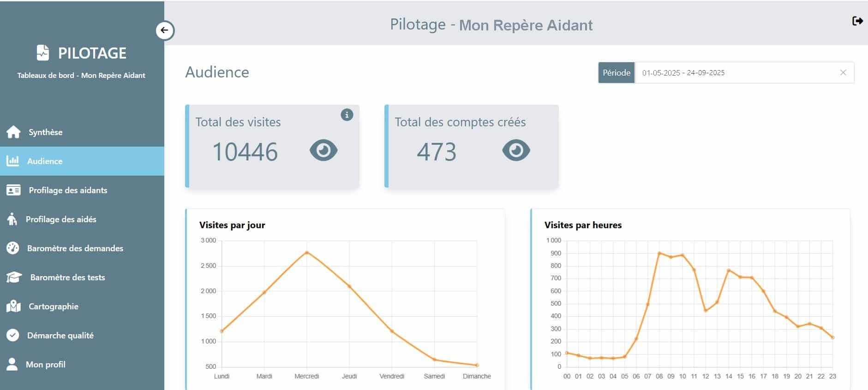The image size is (868, 390).
Task: Click the logout icon in the header
Action: coord(857,21)
